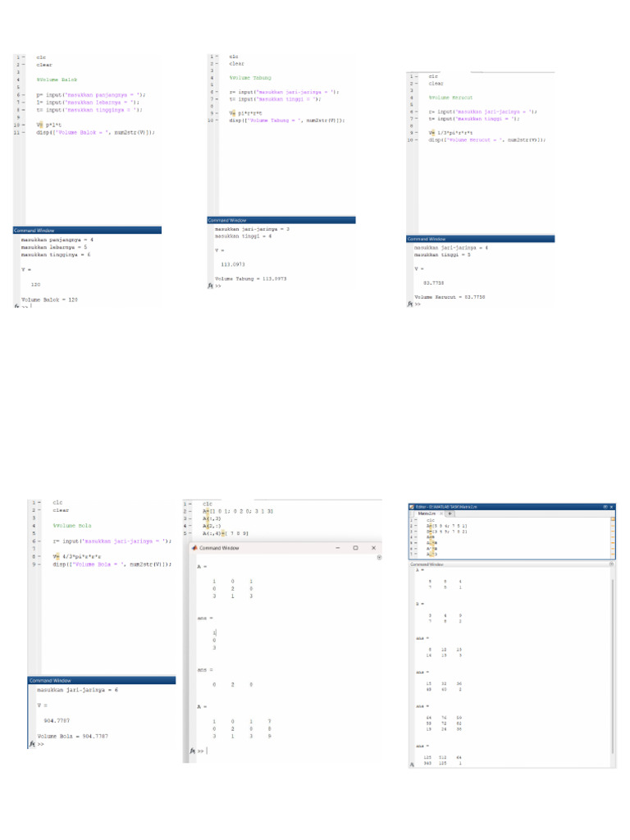Click the command prompt in the floating Command Window

pos(203,751)
